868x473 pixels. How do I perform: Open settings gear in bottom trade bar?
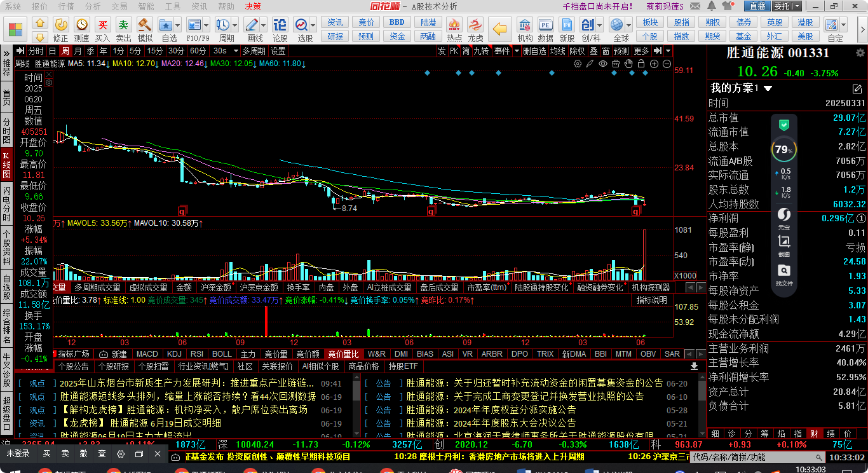[121, 454]
